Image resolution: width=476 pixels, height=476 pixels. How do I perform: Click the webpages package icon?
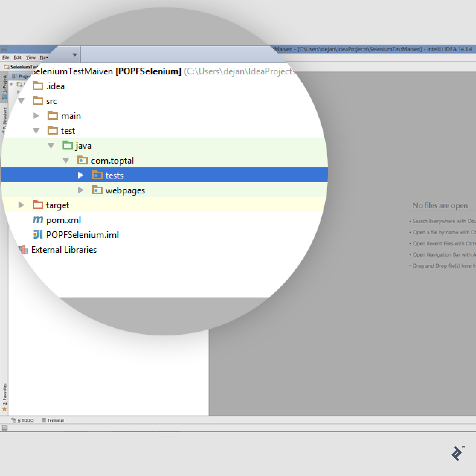click(x=97, y=190)
